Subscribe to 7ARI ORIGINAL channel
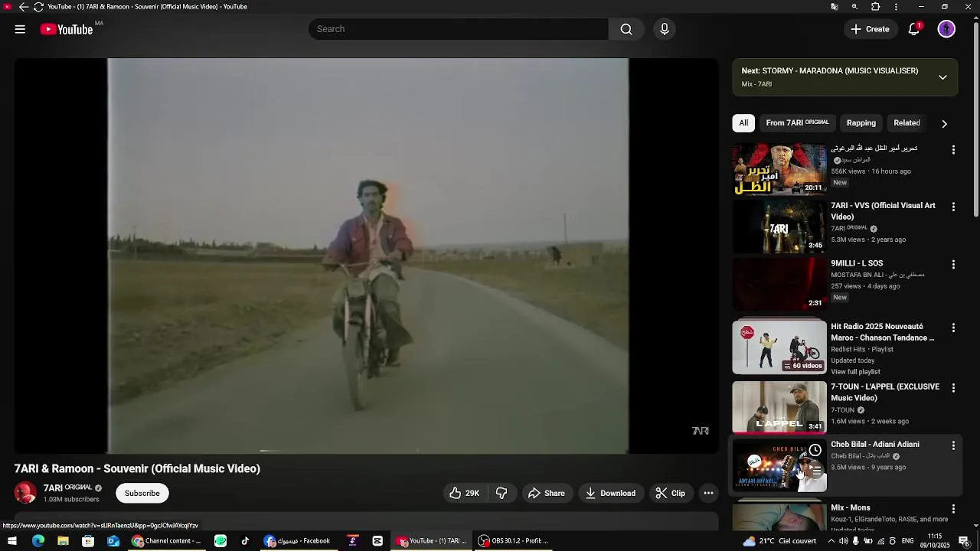The width and height of the screenshot is (980, 551). [x=142, y=493]
